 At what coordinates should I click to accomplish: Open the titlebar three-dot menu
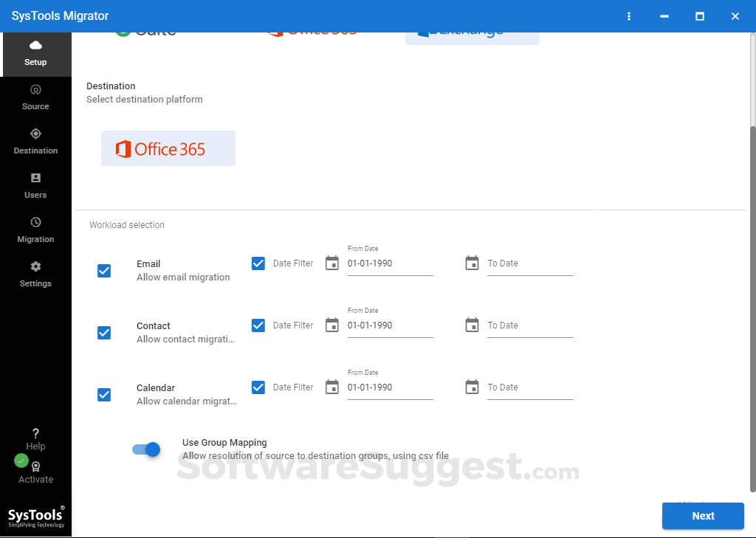point(628,15)
